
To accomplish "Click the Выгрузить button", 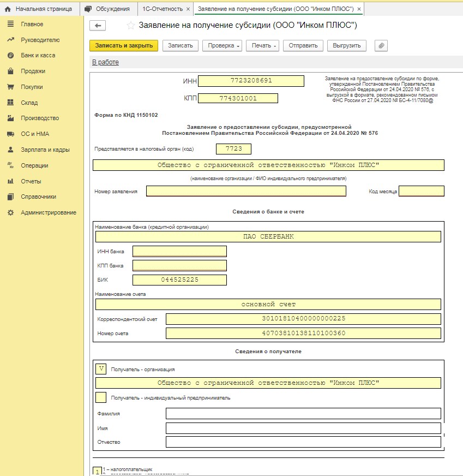I will point(346,46).
